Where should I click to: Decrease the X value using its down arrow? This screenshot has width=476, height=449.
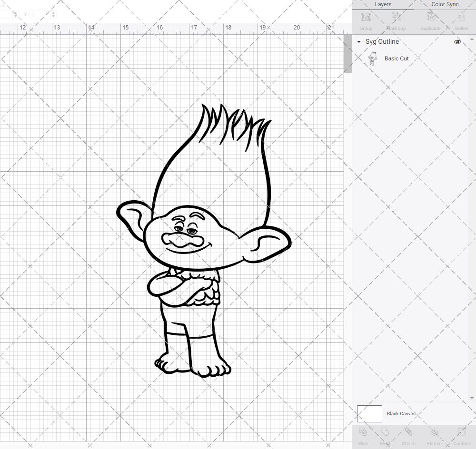[x=16, y=16]
